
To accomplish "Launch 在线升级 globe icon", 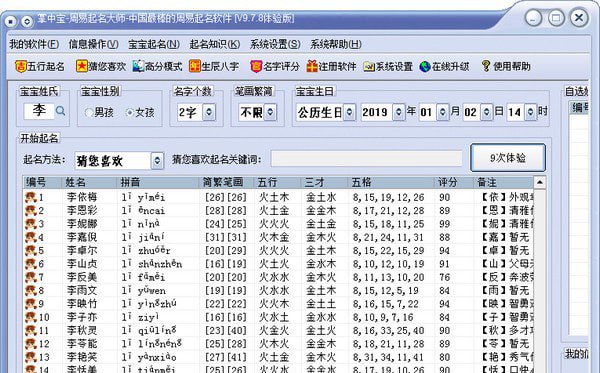I will 425,67.
